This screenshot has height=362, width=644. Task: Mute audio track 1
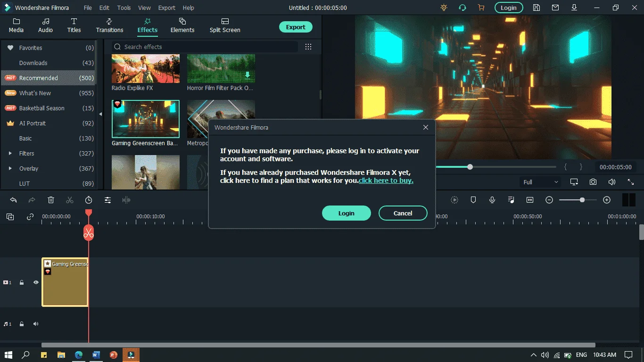[x=36, y=324]
